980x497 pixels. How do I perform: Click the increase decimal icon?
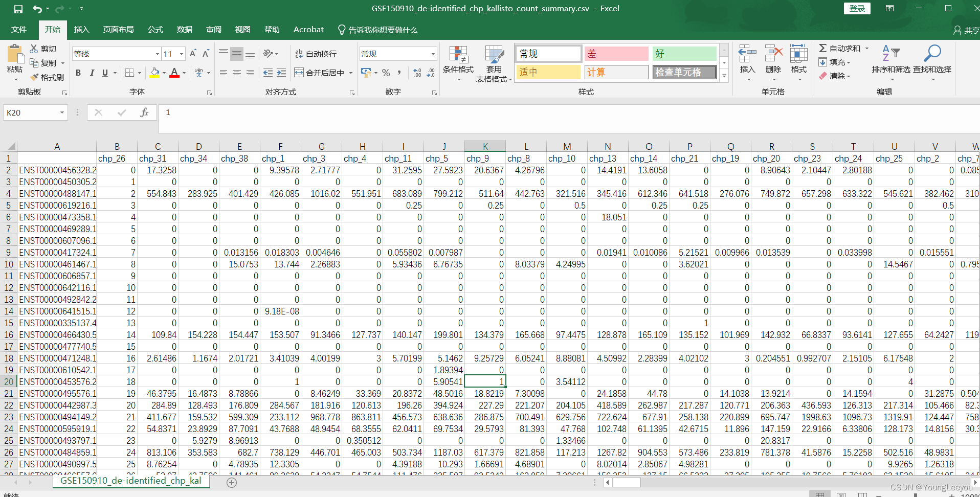pyautogui.click(x=417, y=73)
